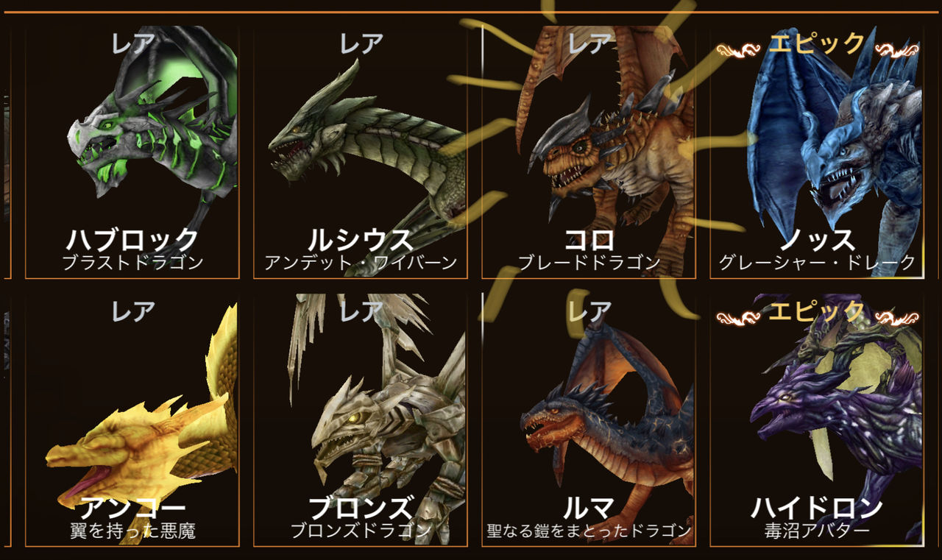Screen dimensions: 942x560
Task: Click the エピック badge on ノッス
Action: (817, 45)
